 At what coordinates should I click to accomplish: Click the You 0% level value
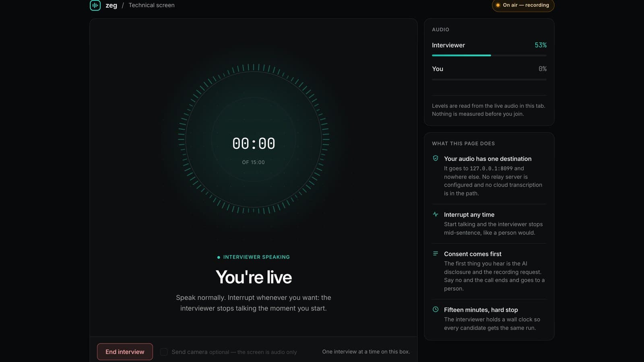pos(543,69)
